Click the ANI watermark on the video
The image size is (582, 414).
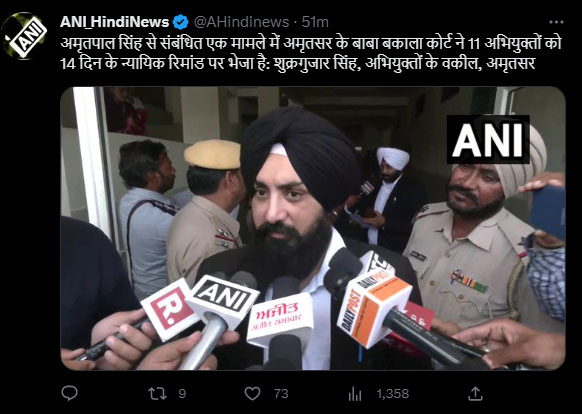tap(488, 139)
